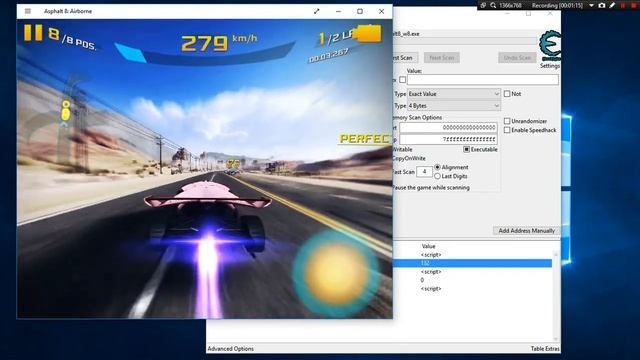Screen dimensions: 640x360
Task: Tap the glowing yellow nitro button
Action: [336, 273]
